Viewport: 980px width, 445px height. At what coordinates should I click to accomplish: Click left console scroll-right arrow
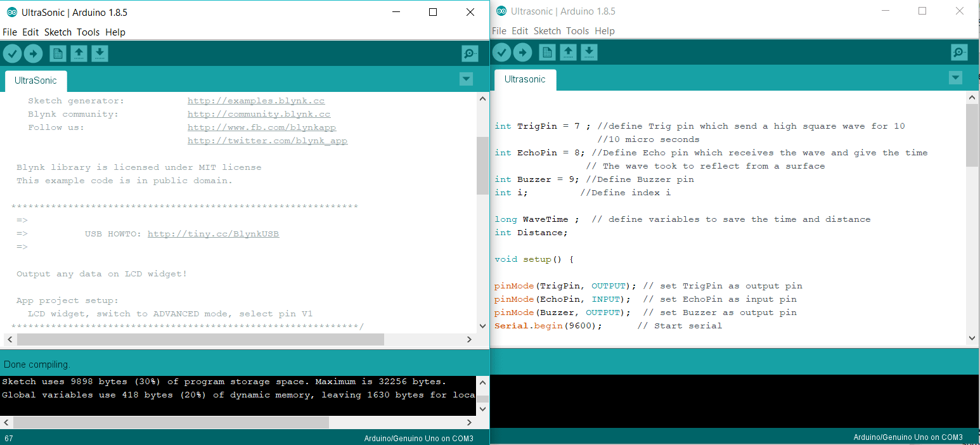(469, 422)
